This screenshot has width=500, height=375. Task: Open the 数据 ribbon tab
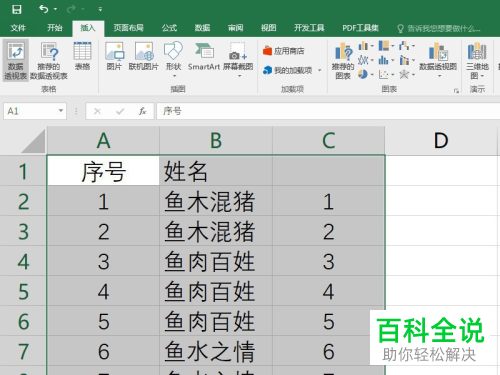202,28
